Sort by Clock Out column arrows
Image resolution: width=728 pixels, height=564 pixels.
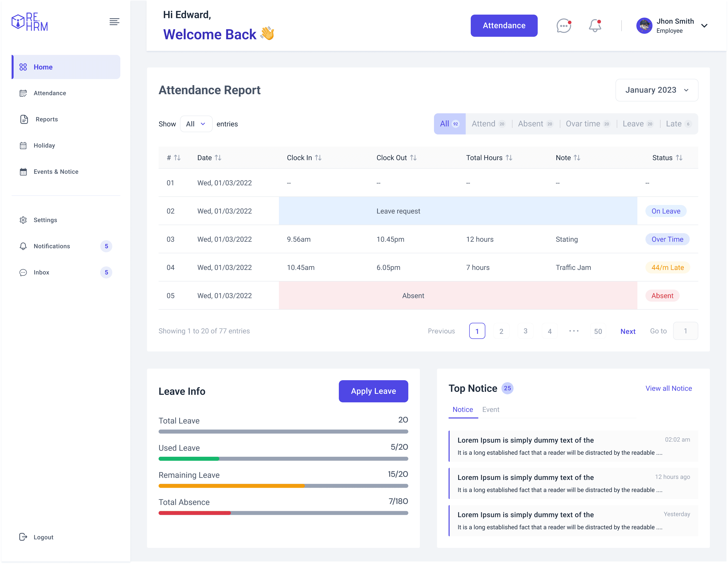[413, 158]
